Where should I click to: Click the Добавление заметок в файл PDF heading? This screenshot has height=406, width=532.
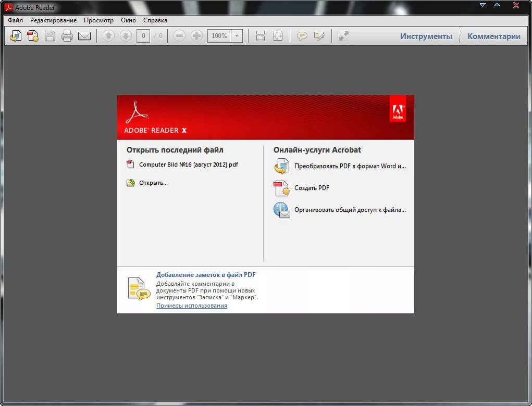click(x=206, y=275)
